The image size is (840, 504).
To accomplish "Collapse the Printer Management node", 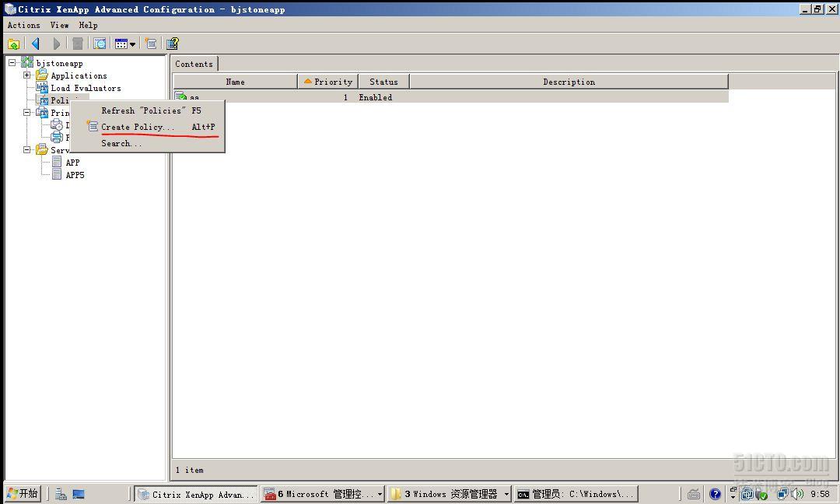I will [x=26, y=113].
